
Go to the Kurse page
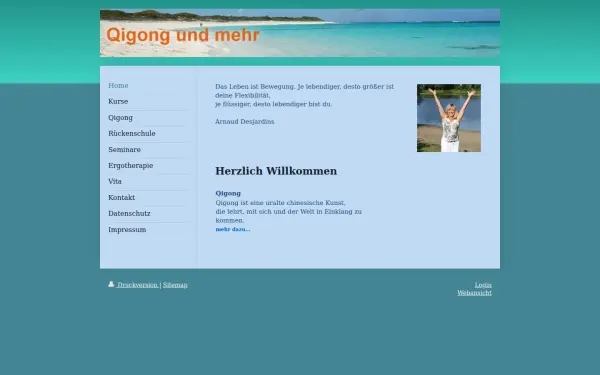tap(118, 101)
